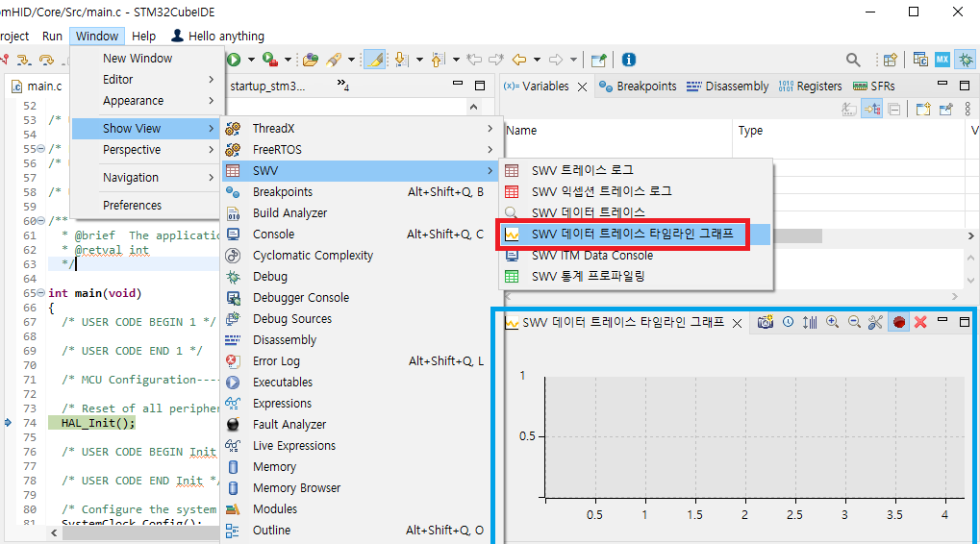
Task: Zoom out on the SWV timeline graph
Action: point(854,322)
